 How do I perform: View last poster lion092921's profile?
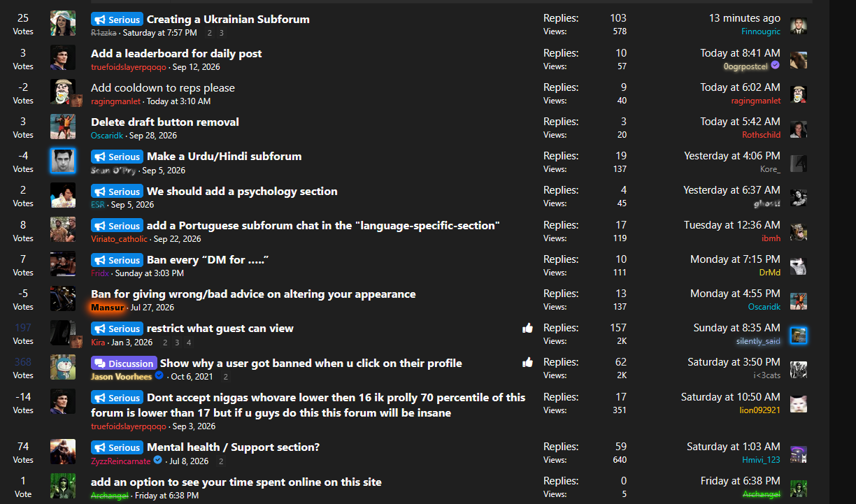[760, 410]
